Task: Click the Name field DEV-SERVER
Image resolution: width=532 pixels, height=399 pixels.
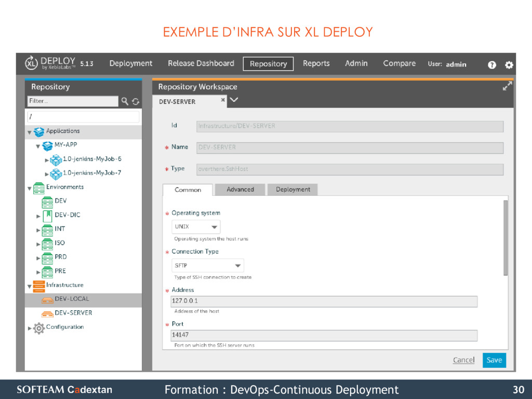Action: point(350,148)
